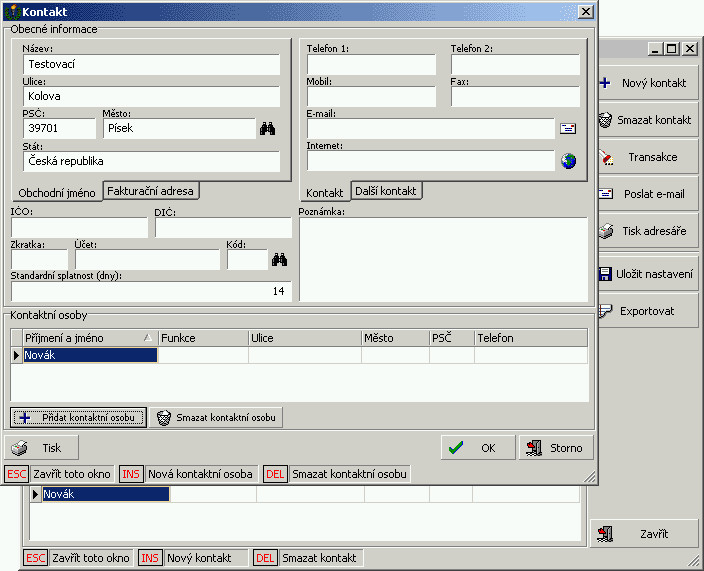
Task: Open Transakce from the side panel
Action: (x=648, y=157)
